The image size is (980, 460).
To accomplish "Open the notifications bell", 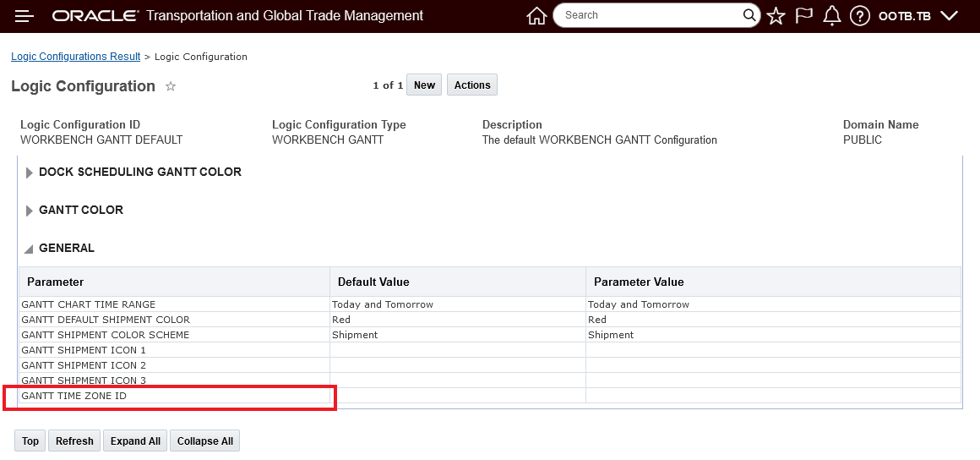I will tap(832, 16).
